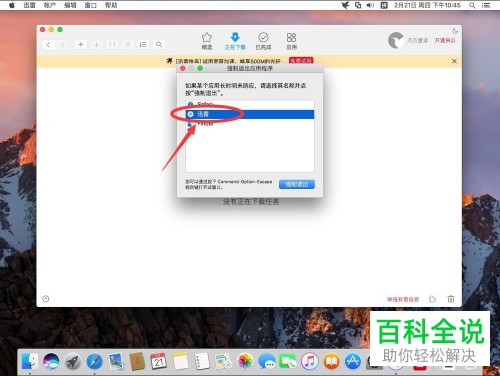Image resolution: width=500 pixels, height=376 pixels.
Task: Select Finder in the force quit list
Action: (250, 124)
